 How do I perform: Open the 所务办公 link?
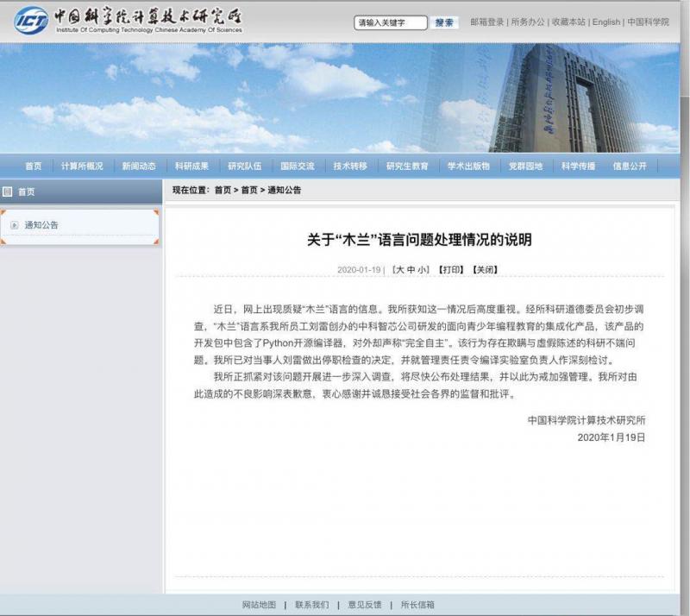click(528, 22)
